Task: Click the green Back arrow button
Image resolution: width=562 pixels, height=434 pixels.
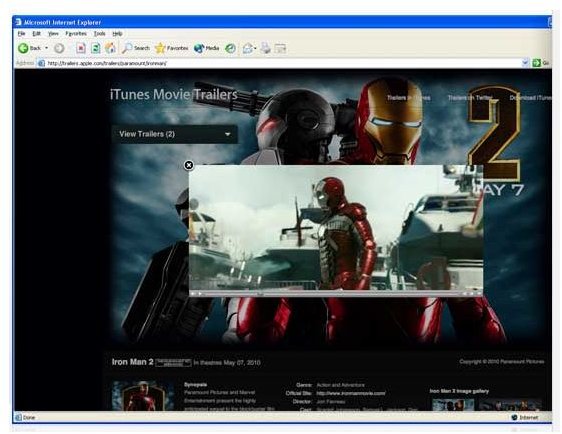Action: 23,48
